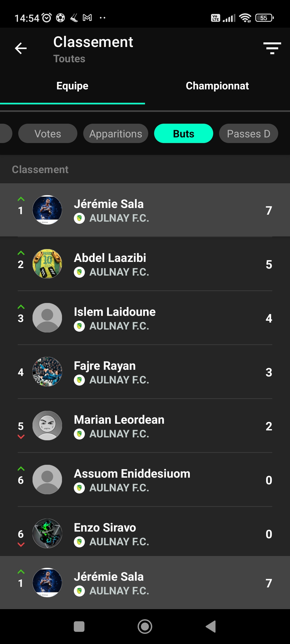Tap the back arrow icon

[21, 48]
